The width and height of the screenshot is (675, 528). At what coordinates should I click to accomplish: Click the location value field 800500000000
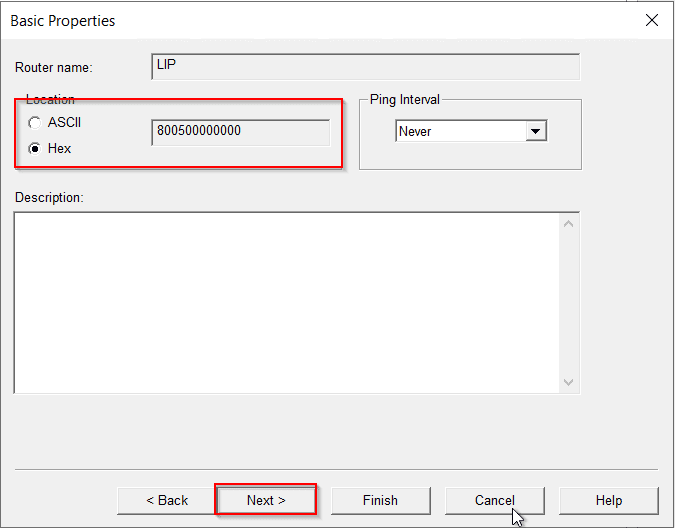click(x=240, y=132)
